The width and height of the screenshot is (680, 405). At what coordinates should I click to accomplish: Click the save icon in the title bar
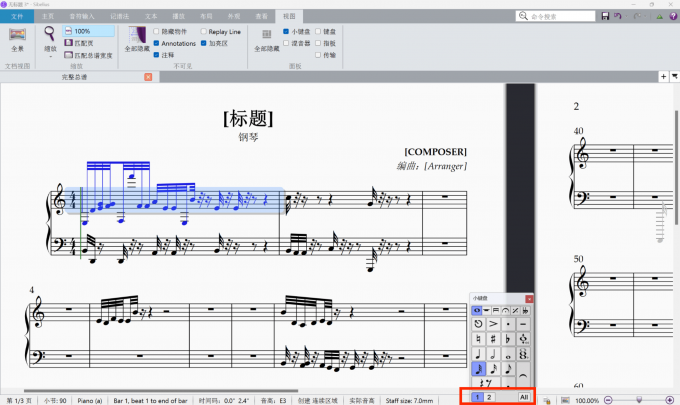(605, 17)
